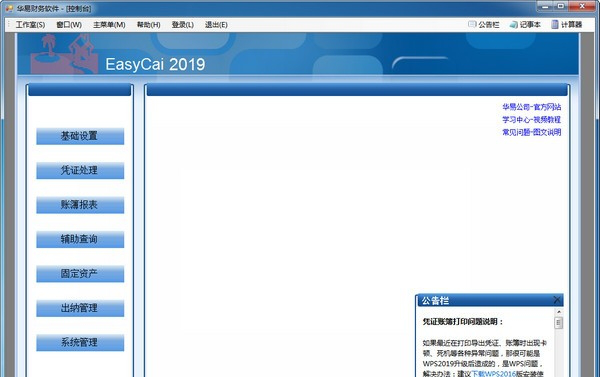This screenshot has width=600, height=392.
Task: Click the EasyCai 2019 banner title
Action: point(155,64)
